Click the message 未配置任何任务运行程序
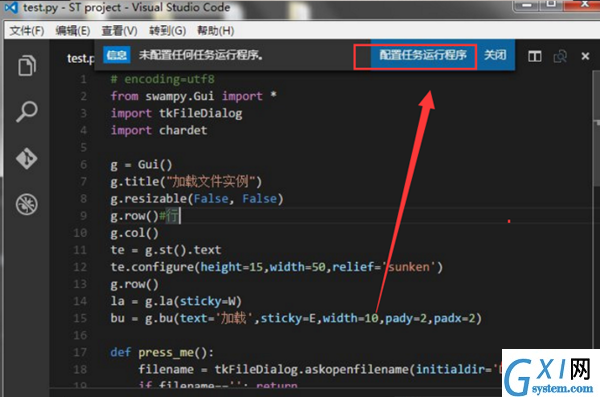600x397 pixels. 201,55
